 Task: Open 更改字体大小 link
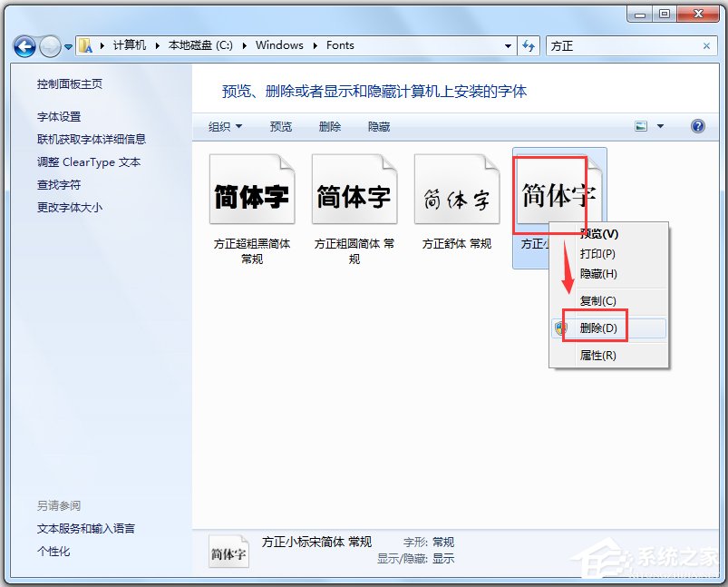(70, 207)
